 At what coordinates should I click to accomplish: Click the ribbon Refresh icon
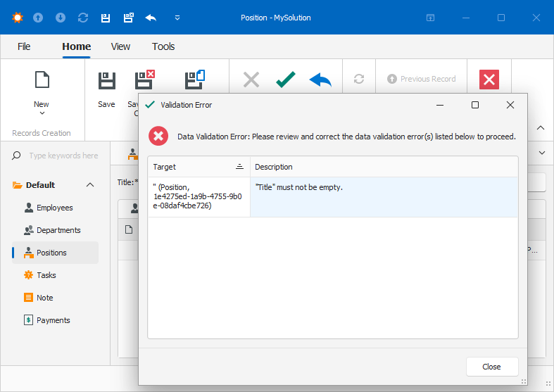[359, 79]
